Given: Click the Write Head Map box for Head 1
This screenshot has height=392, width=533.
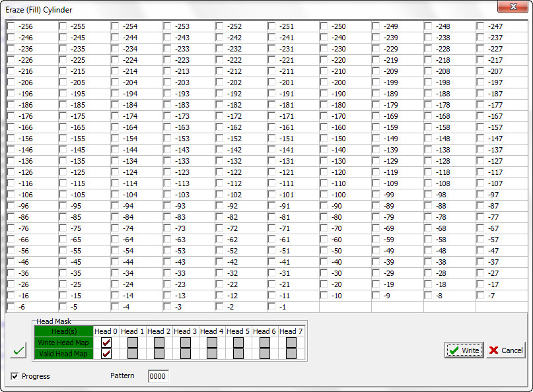Looking at the screenshot, I should click(133, 343).
